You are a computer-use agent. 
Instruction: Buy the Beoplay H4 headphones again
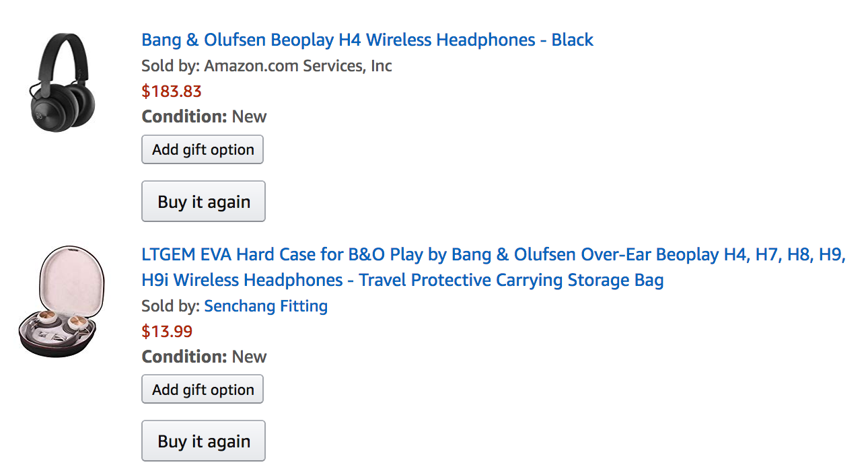(x=203, y=201)
